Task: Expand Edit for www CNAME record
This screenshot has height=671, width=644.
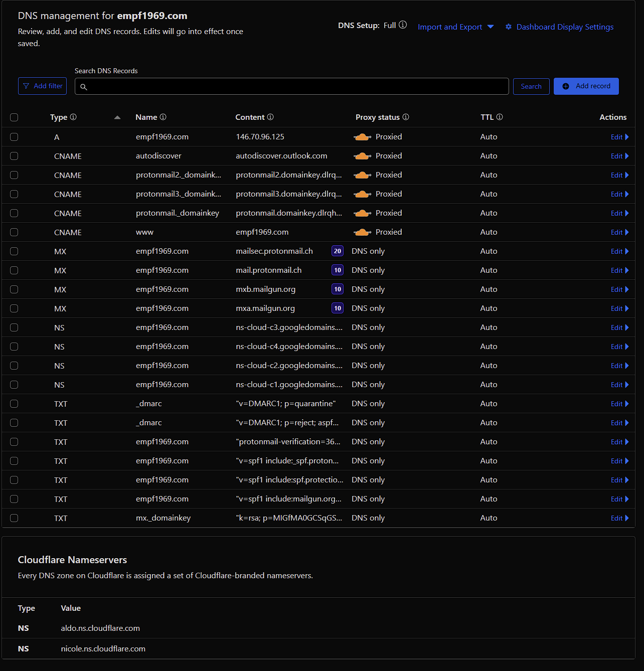Action: (x=619, y=232)
